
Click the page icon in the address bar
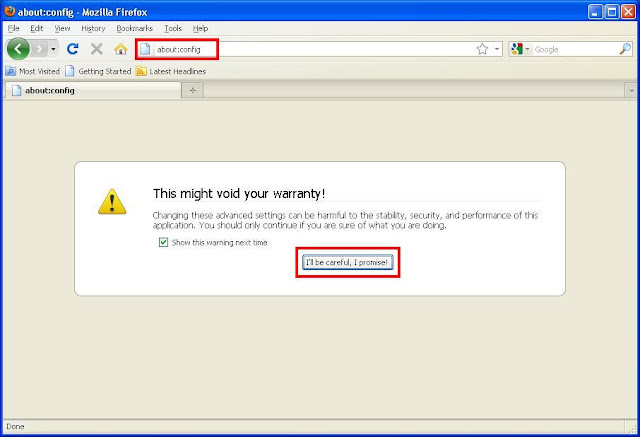[x=145, y=49]
